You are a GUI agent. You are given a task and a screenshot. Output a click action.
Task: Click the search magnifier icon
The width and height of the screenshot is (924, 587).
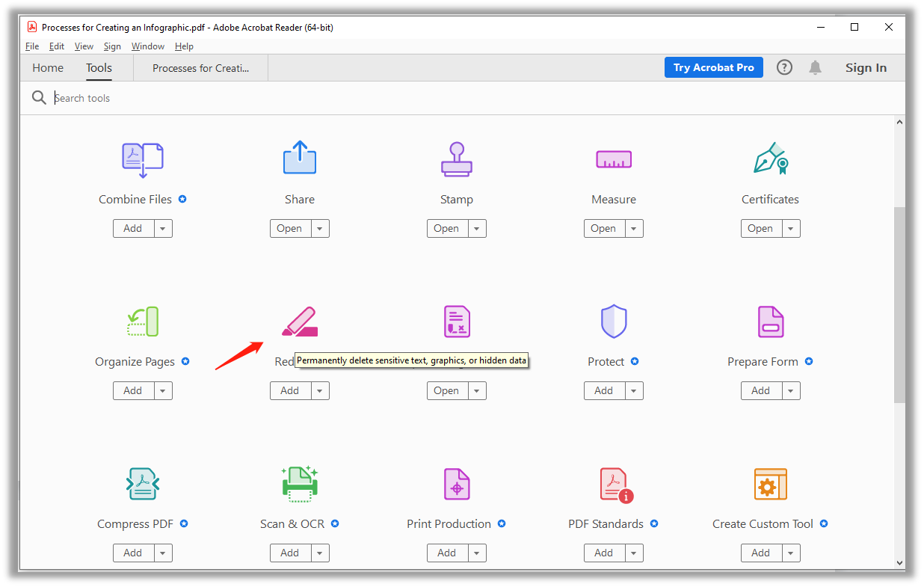(39, 98)
